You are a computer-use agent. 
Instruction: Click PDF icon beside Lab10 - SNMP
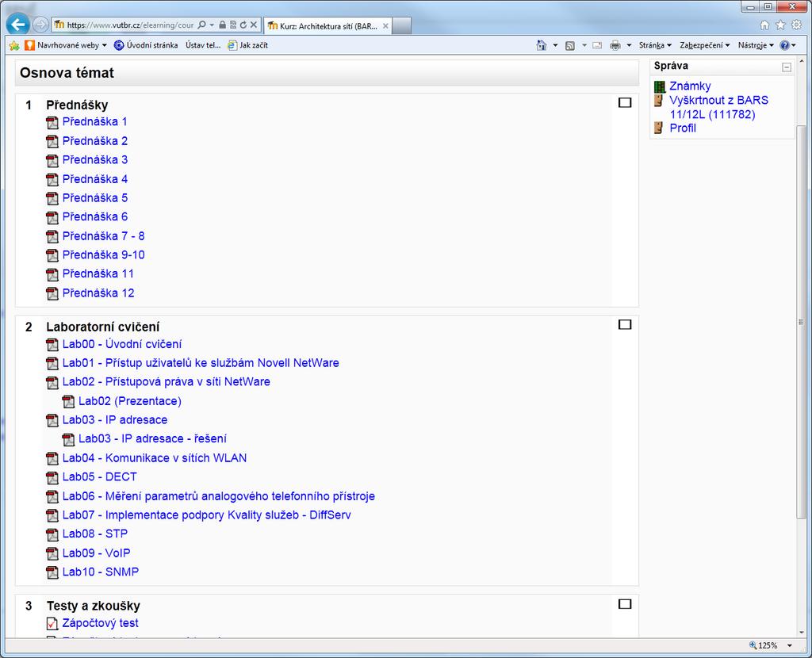click(52, 572)
